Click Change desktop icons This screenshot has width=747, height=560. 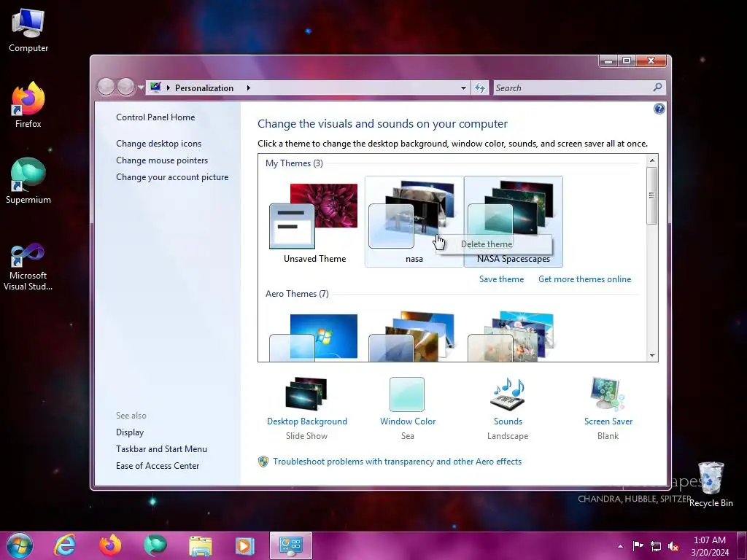click(x=158, y=144)
